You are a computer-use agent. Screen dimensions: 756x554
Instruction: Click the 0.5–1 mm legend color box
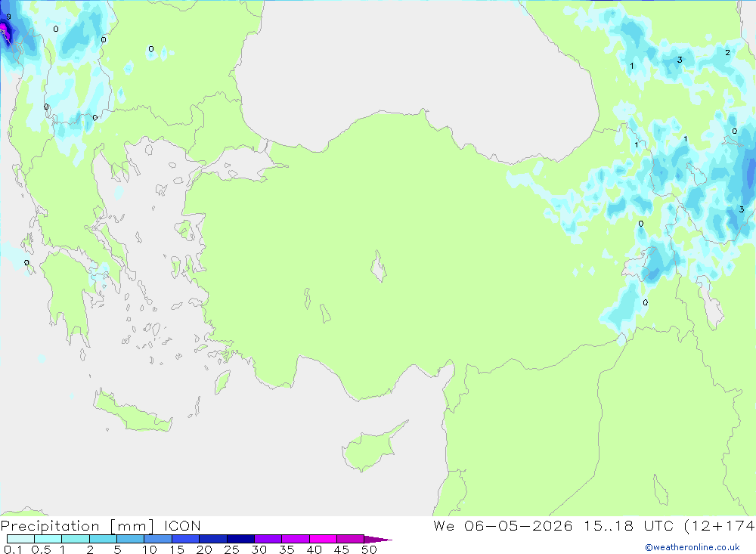pos(48,539)
